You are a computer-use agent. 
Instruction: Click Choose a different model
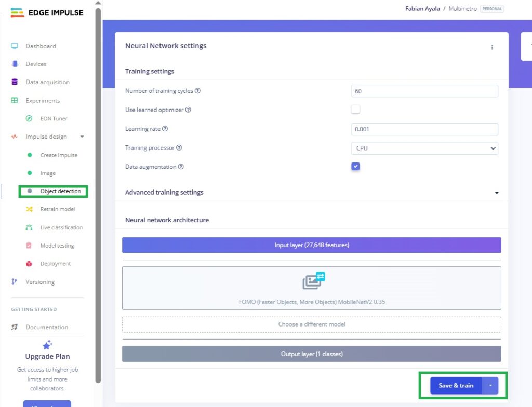point(311,324)
